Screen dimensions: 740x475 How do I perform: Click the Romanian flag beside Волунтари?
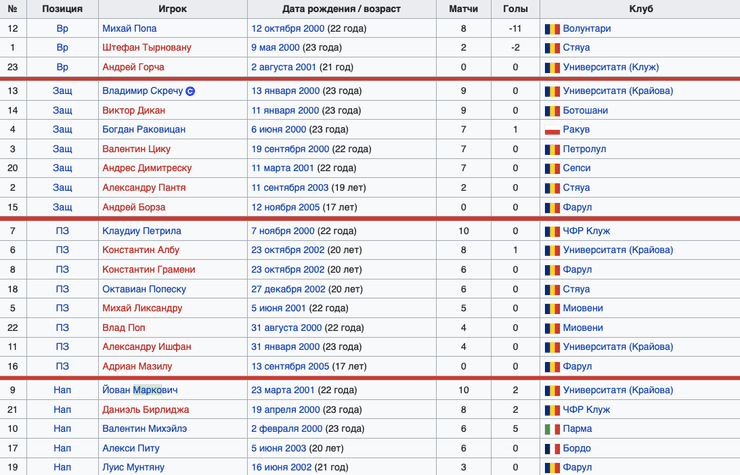[x=551, y=29]
